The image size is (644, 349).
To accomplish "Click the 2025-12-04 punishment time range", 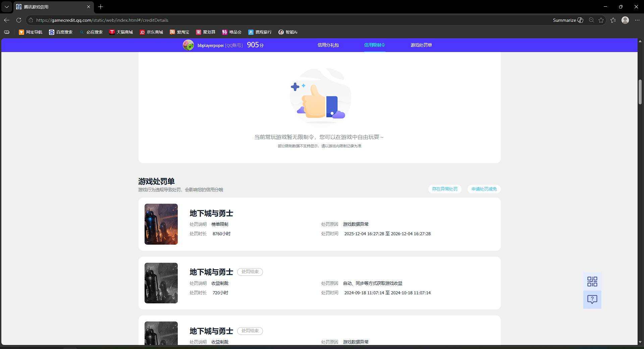I will [387, 234].
